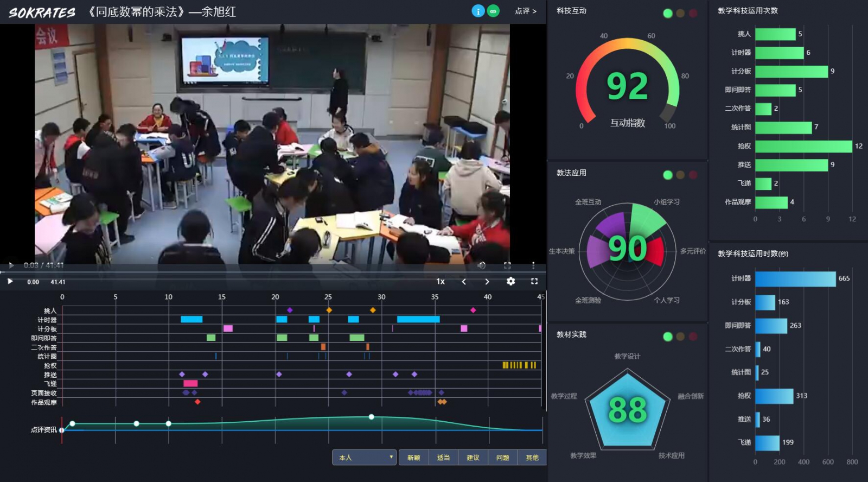Jump to next segment with right chevron

click(487, 281)
